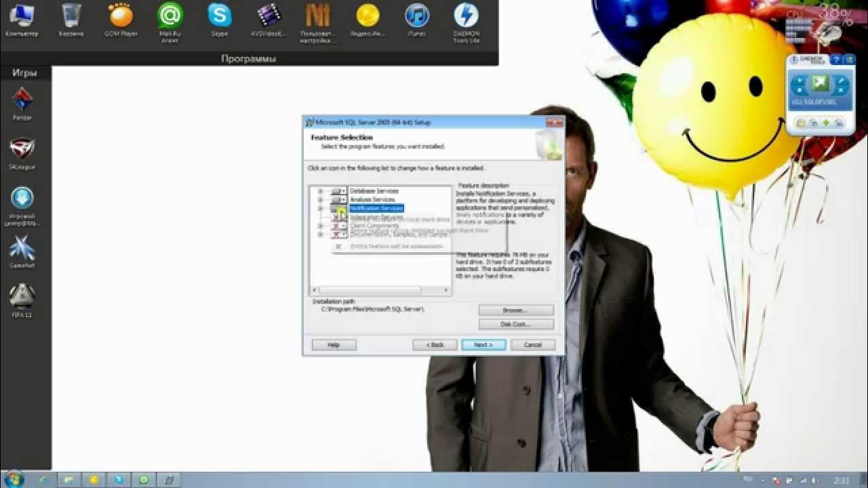868x488 pixels.
Task: Click the taskbar clock showing 2:31
Action: [x=842, y=481]
